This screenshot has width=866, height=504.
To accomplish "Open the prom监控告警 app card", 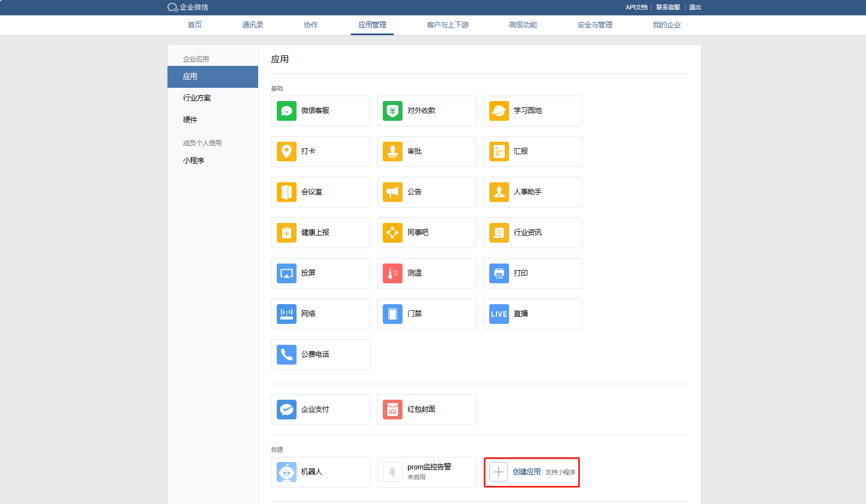I will (x=427, y=472).
